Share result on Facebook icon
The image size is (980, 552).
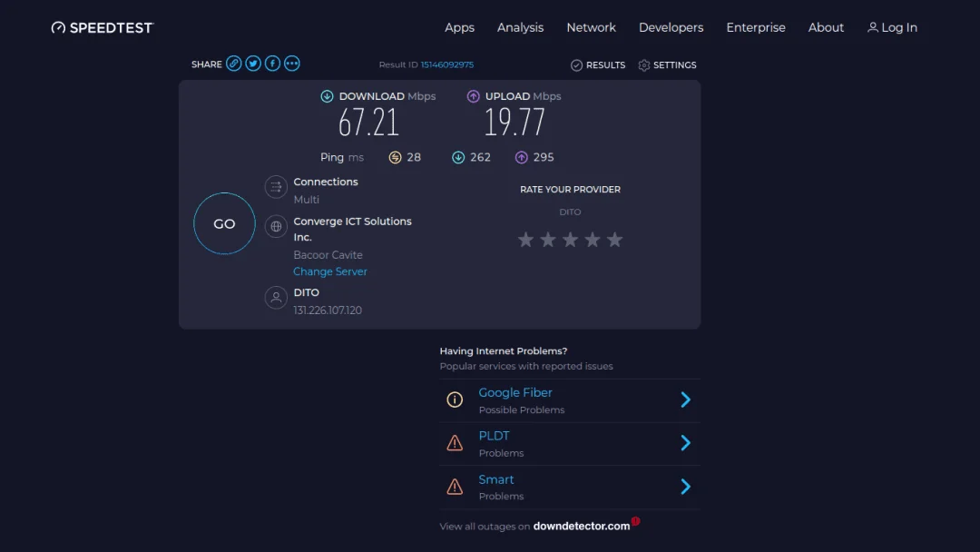pyautogui.click(x=272, y=64)
